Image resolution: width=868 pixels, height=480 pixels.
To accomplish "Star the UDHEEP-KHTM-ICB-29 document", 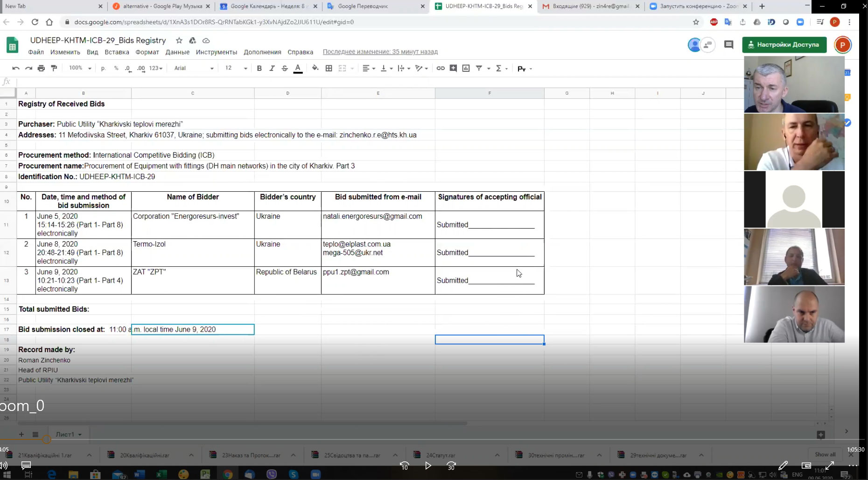I will [179, 41].
